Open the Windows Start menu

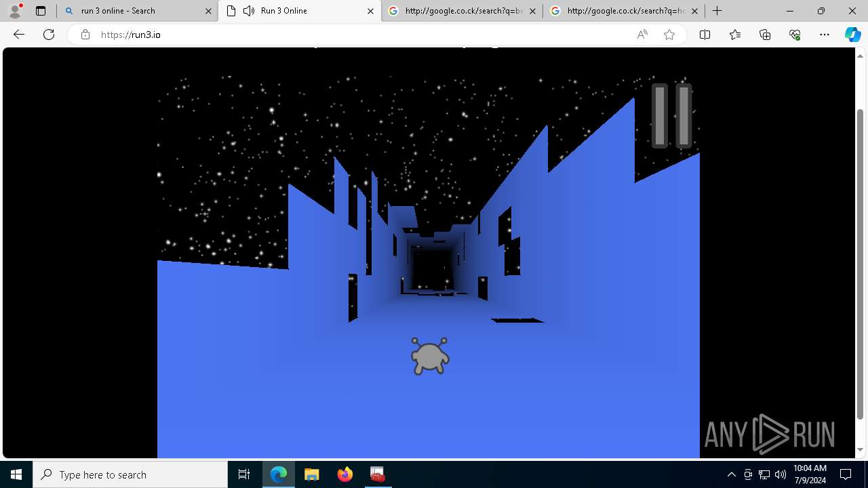coord(16,474)
